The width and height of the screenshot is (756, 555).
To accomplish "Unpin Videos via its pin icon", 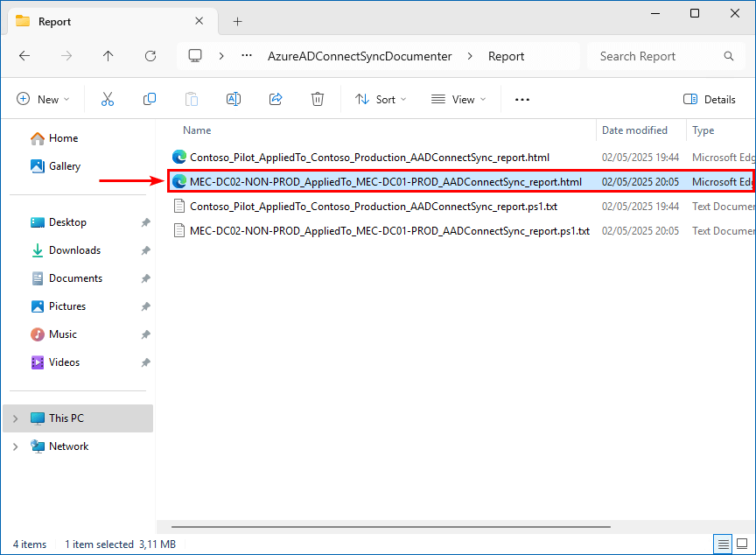I will point(145,362).
